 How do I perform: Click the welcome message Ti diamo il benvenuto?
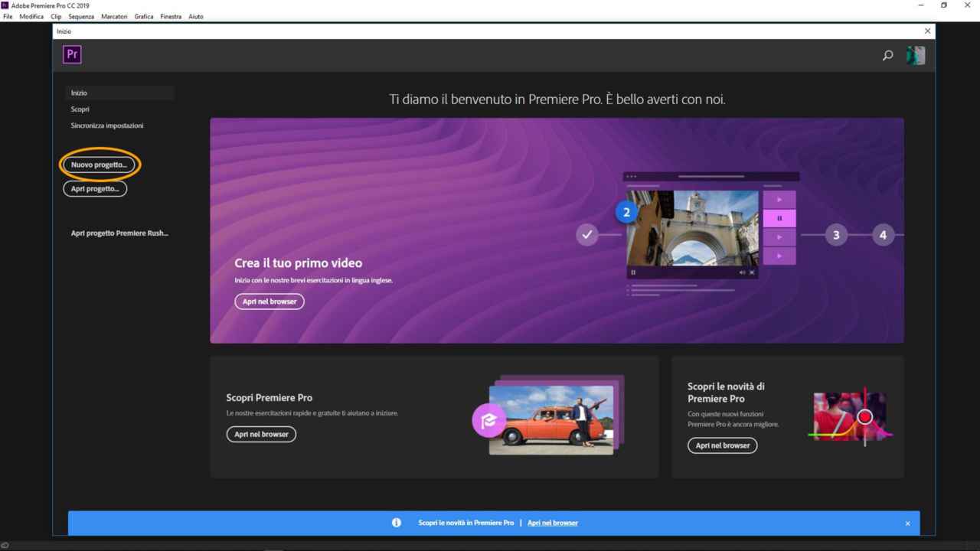tap(557, 99)
